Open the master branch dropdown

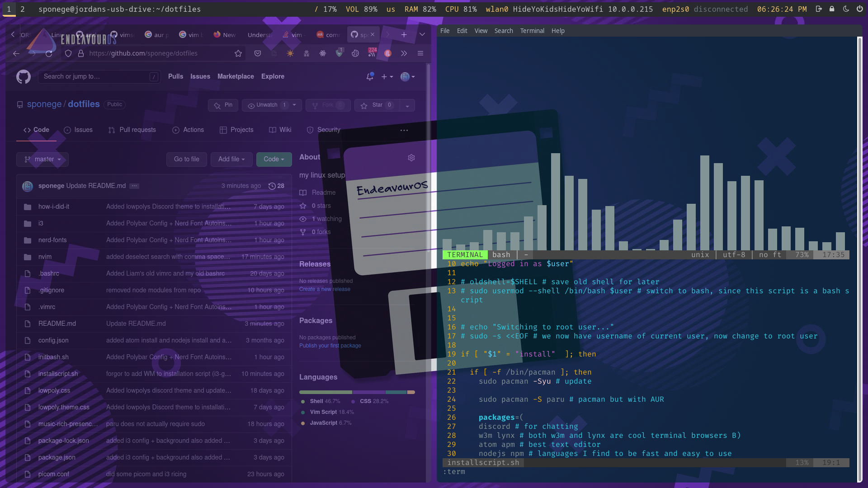(42, 159)
